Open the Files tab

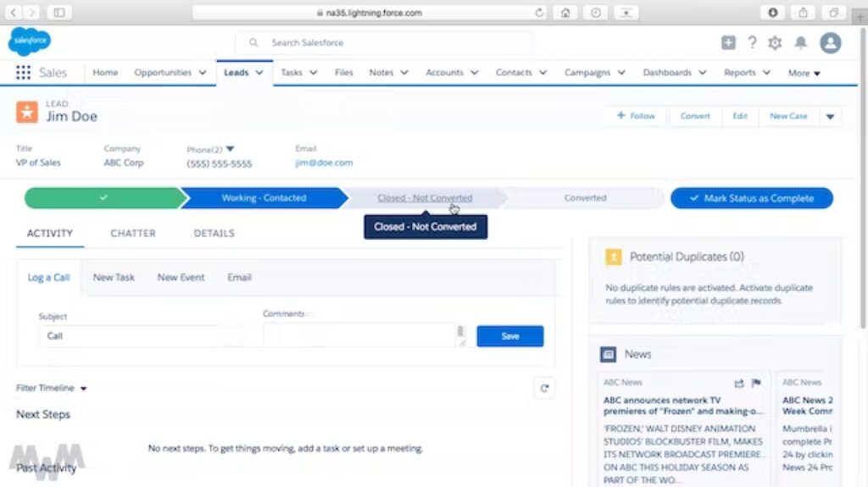[x=344, y=73]
